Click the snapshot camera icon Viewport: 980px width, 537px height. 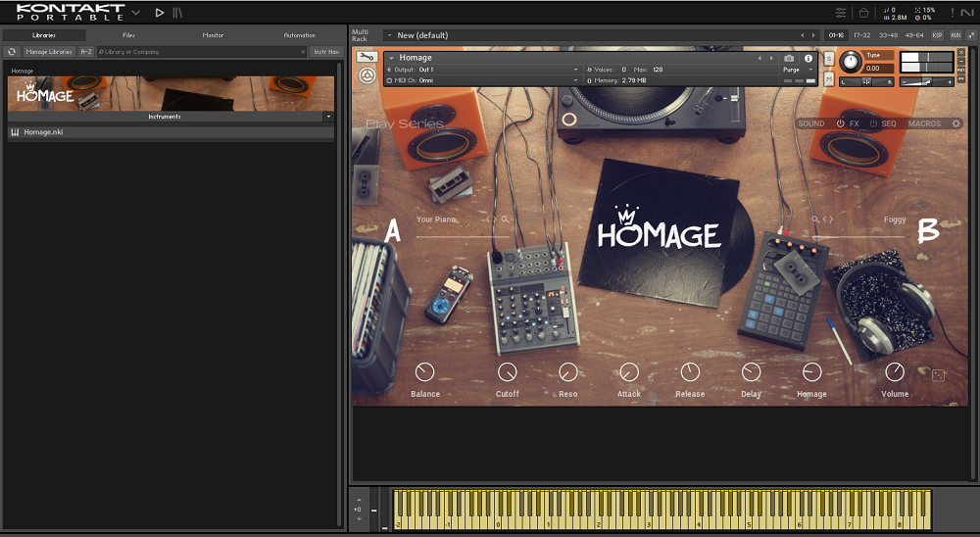789,58
